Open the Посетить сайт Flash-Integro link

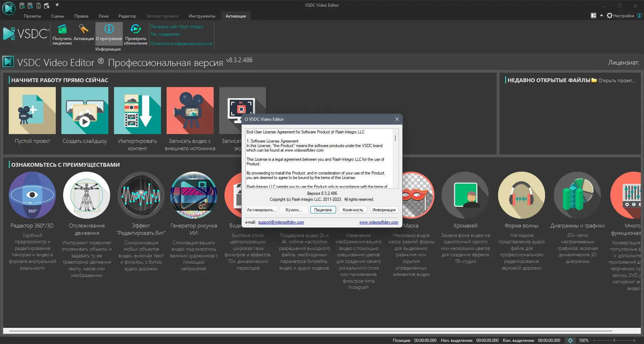(177, 27)
